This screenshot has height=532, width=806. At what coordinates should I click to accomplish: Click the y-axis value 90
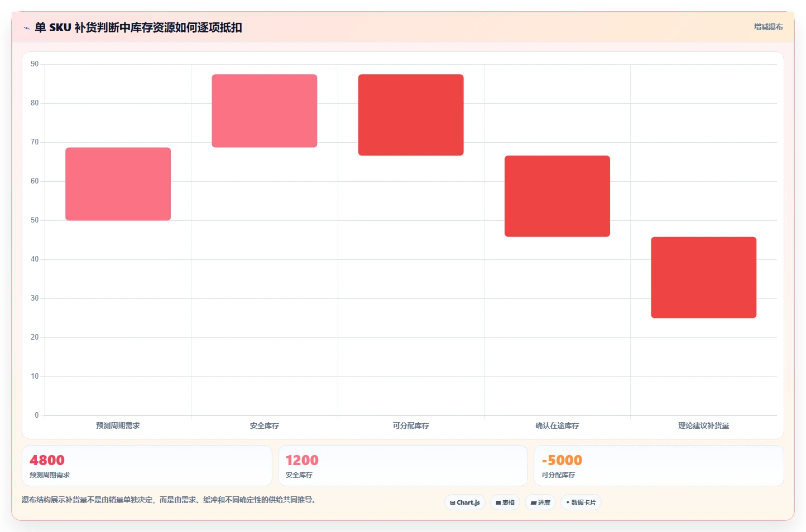click(35, 64)
